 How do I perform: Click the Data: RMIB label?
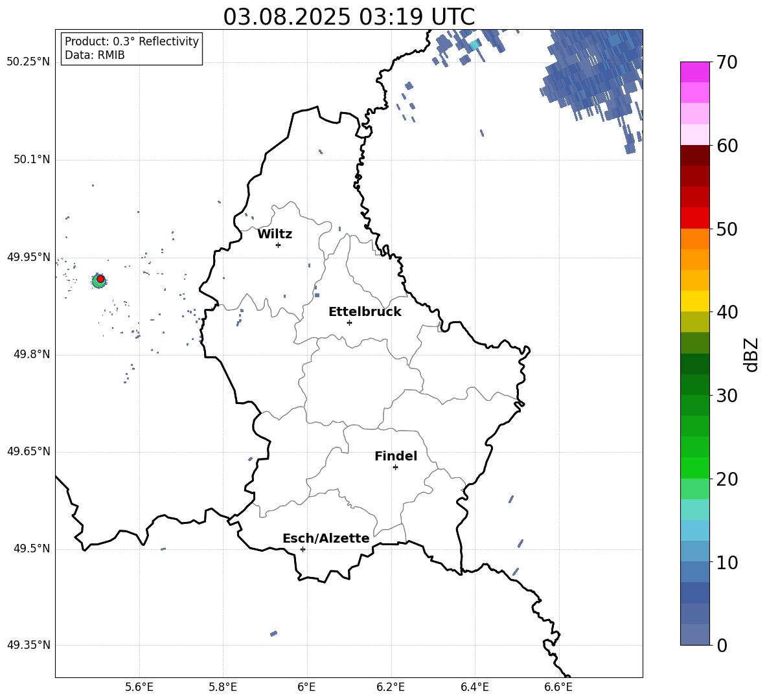click(95, 55)
